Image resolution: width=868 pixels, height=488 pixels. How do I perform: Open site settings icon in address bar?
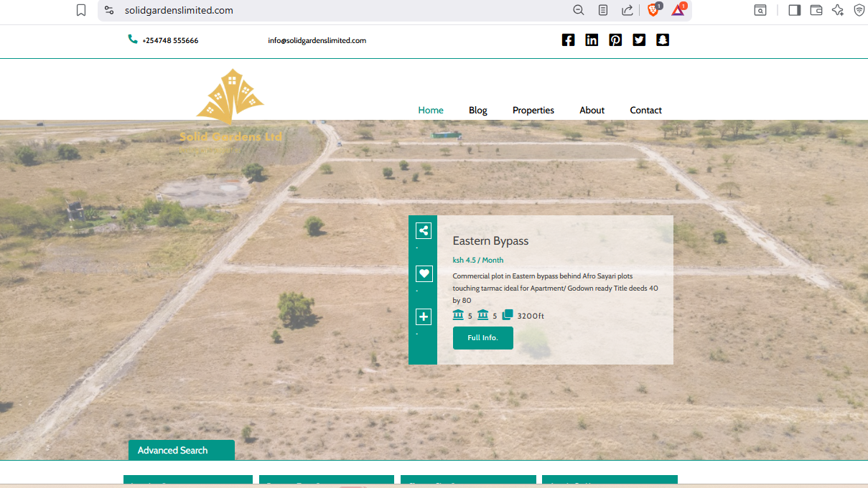[109, 10]
